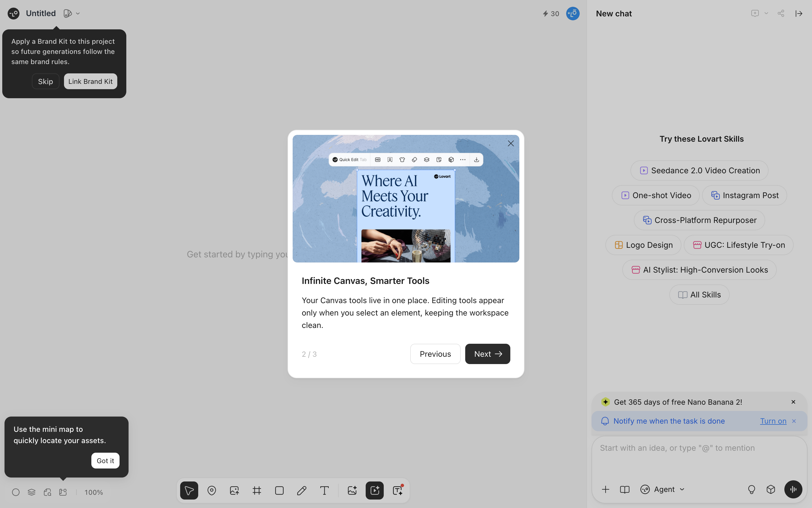Open the asset search icon in the bottom-left bar

47,492
